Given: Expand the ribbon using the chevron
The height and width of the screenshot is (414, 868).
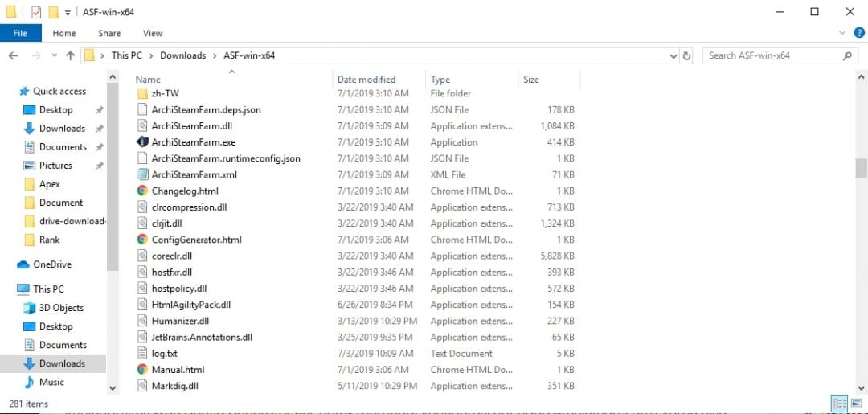Looking at the screenshot, I should click(x=843, y=33).
